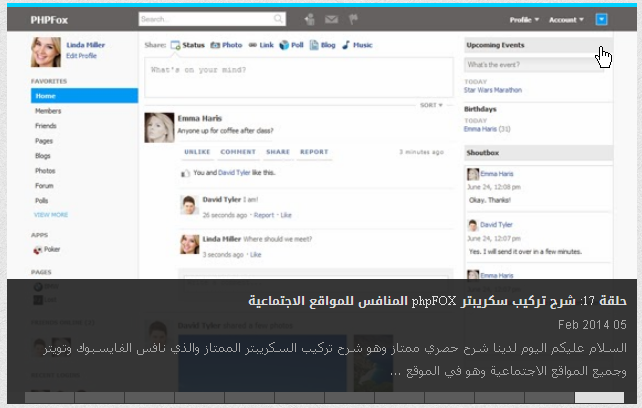This screenshot has width=642, height=408.
Task: Click Report on Emma's post
Action: point(314,152)
